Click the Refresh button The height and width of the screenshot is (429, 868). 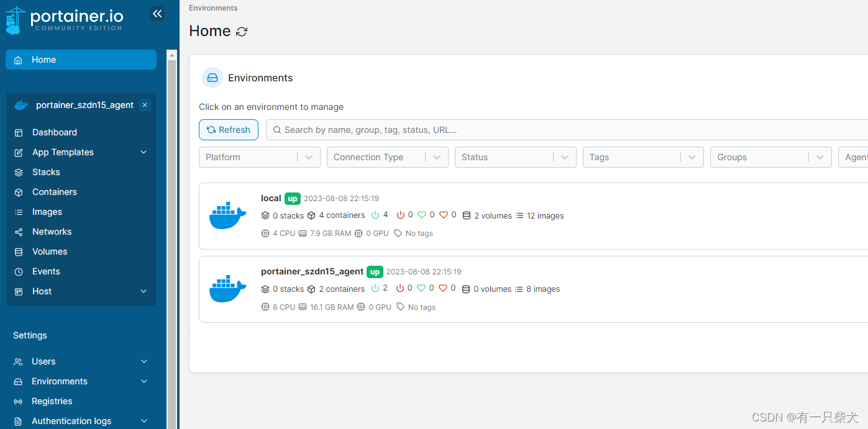(229, 130)
